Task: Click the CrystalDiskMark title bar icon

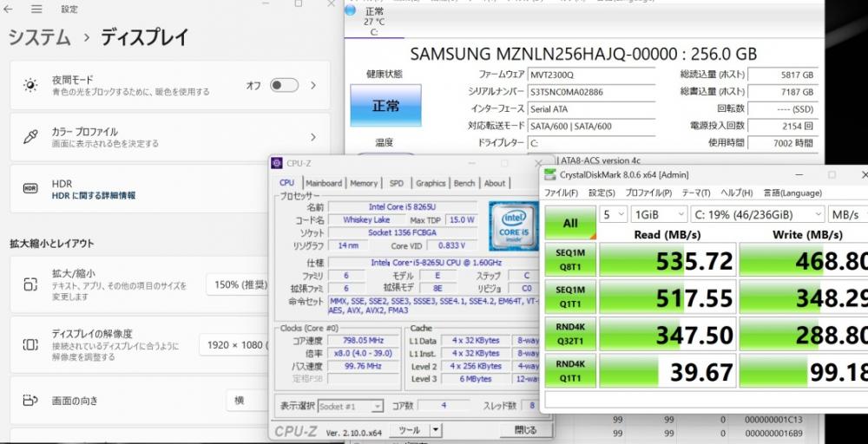Action: pos(549,174)
